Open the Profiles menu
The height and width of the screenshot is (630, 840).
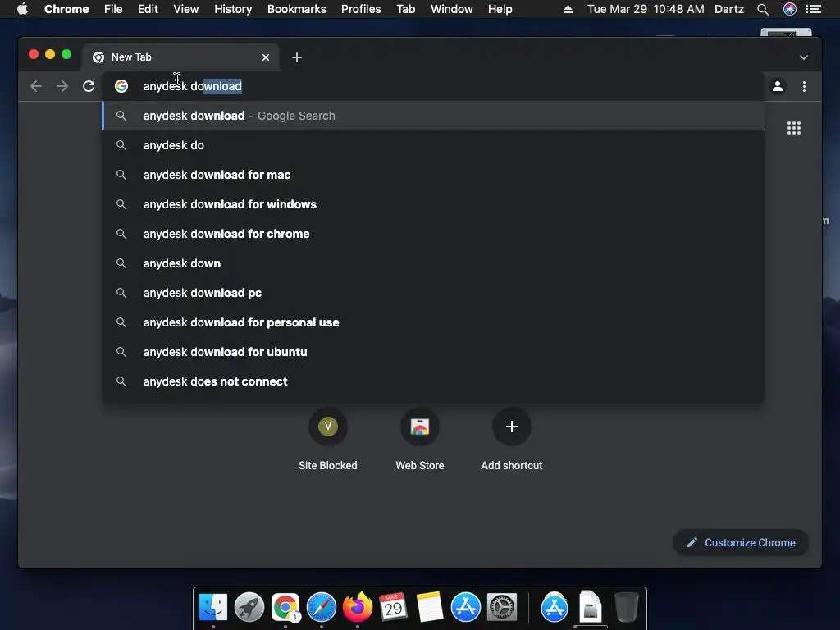(361, 9)
